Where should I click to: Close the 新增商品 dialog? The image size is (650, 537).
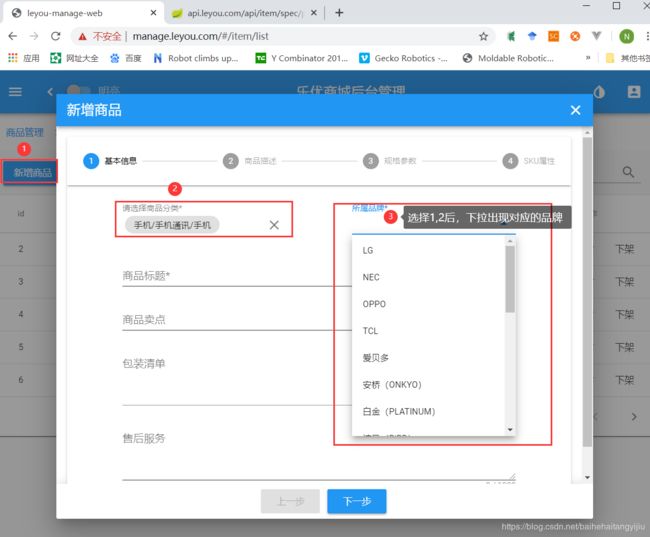575,110
